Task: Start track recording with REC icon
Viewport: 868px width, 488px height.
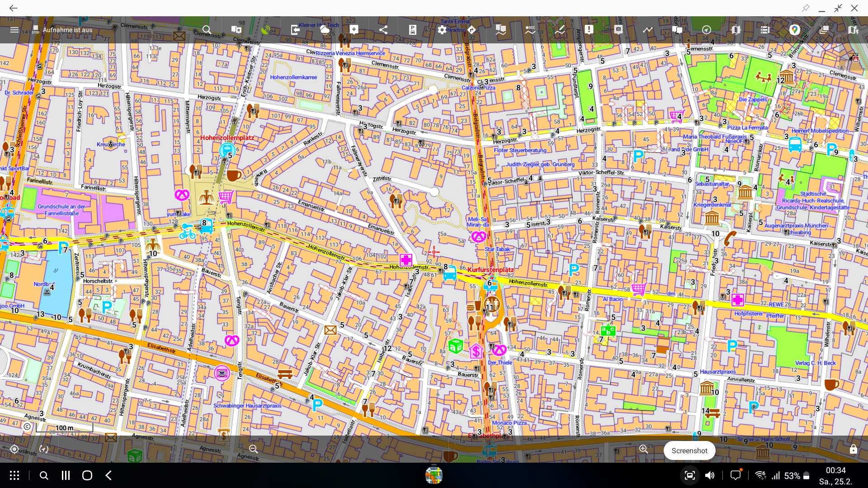Action: (530, 30)
